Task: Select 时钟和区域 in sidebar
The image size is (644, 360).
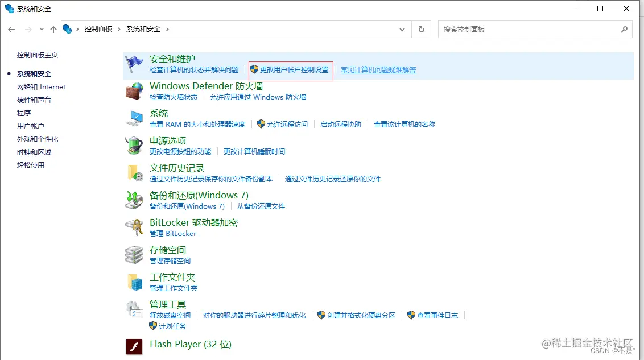Action: (x=34, y=152)
